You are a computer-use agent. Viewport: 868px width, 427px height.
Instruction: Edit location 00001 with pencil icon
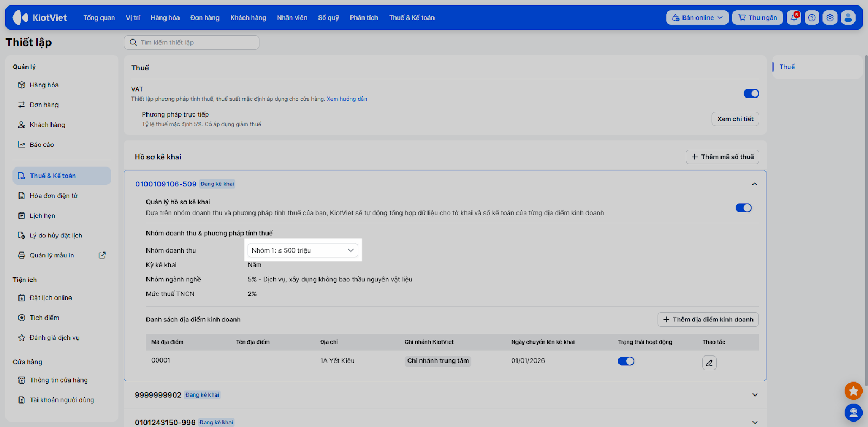point(709,363)
